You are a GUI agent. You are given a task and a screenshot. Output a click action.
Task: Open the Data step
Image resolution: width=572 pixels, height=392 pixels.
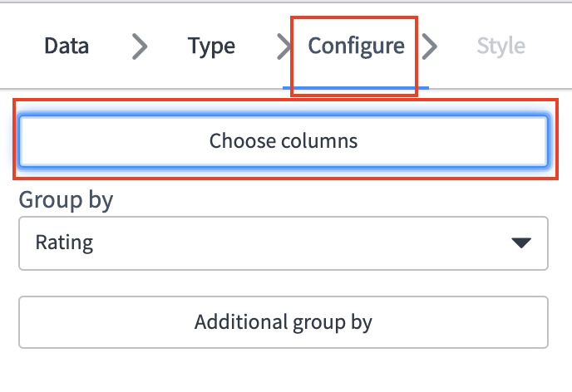(x=67, y=46)
